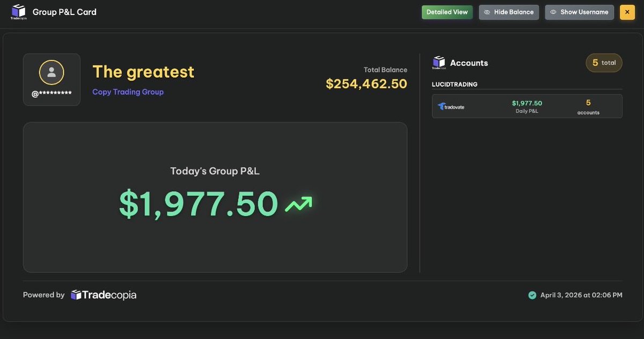Screen dimensions: 644x339
Task: Close the Group P&L Card
Action: 627,12
